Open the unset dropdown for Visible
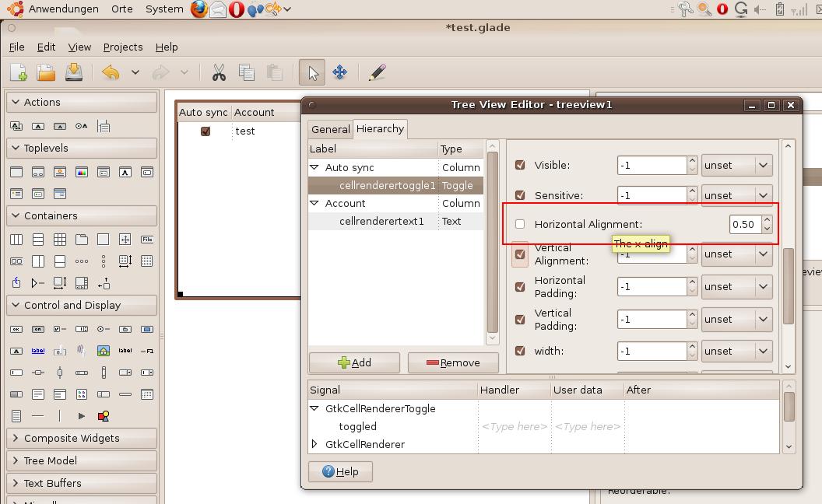Screen dimensions: 822x504 (736, 165)
